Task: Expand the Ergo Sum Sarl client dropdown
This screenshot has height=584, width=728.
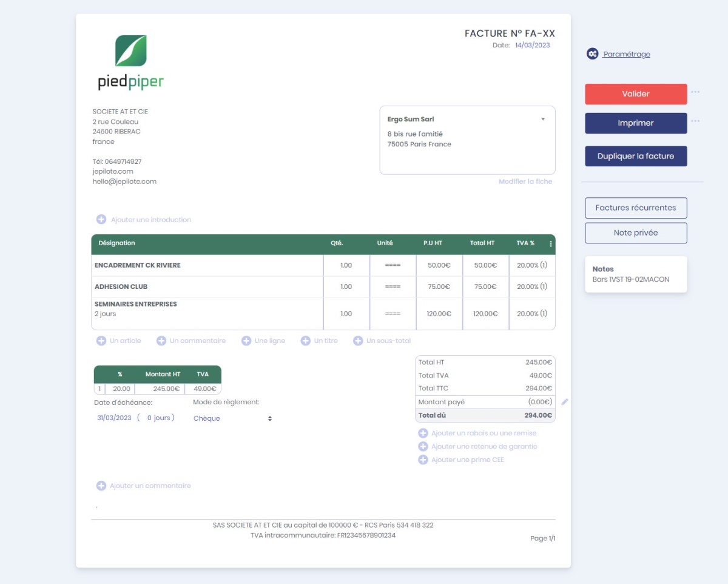Action: tap(543, 120)
